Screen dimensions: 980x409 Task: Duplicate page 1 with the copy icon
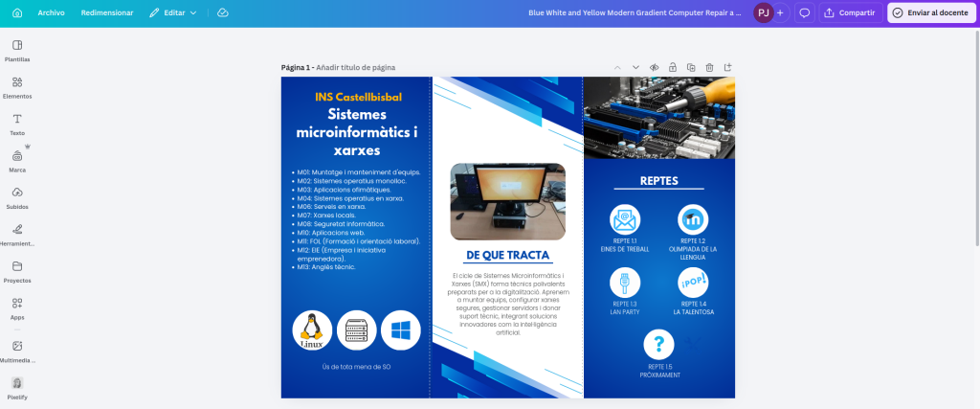coord(691,67)
